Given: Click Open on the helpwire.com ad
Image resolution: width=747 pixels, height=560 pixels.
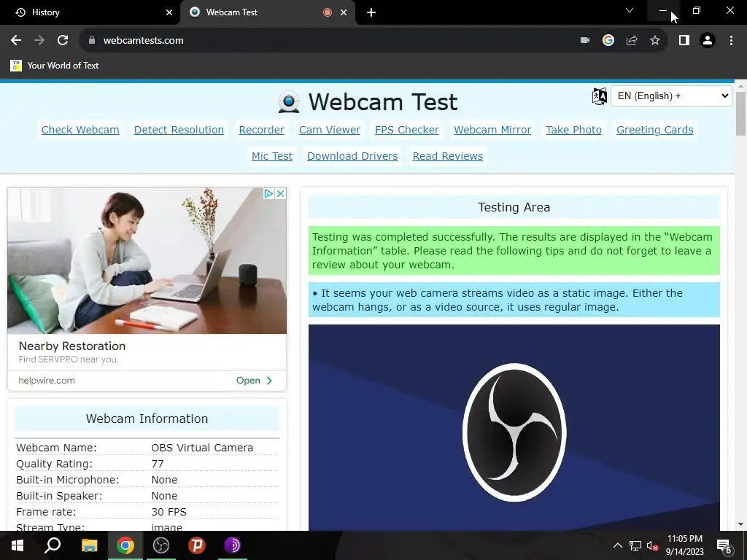Looking at the screenshot, I should click(255, 381).
